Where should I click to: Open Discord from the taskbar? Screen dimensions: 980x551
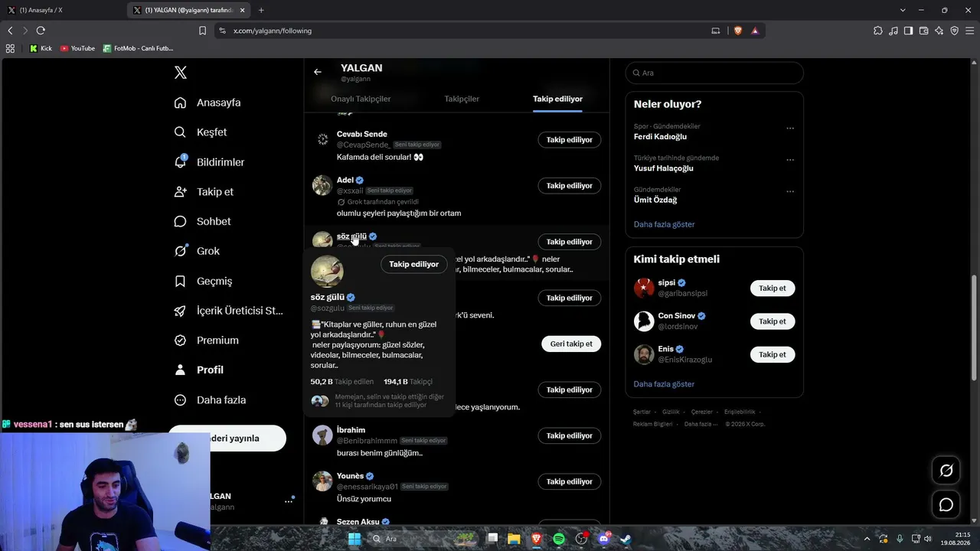(603, 539)
